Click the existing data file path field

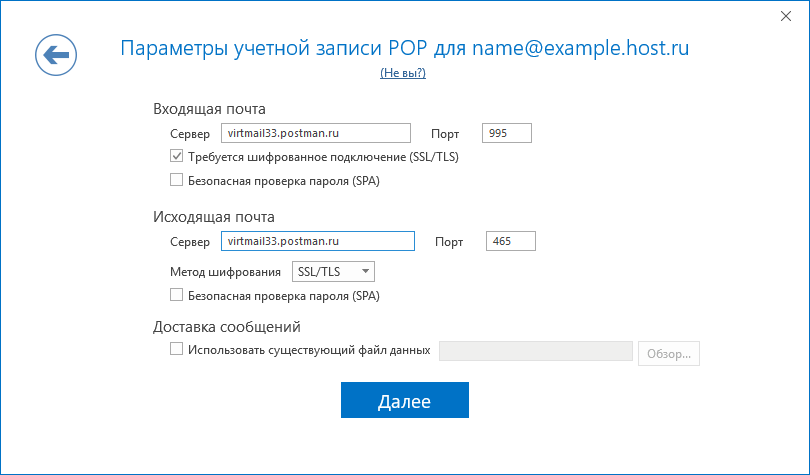tap(536, 351)
